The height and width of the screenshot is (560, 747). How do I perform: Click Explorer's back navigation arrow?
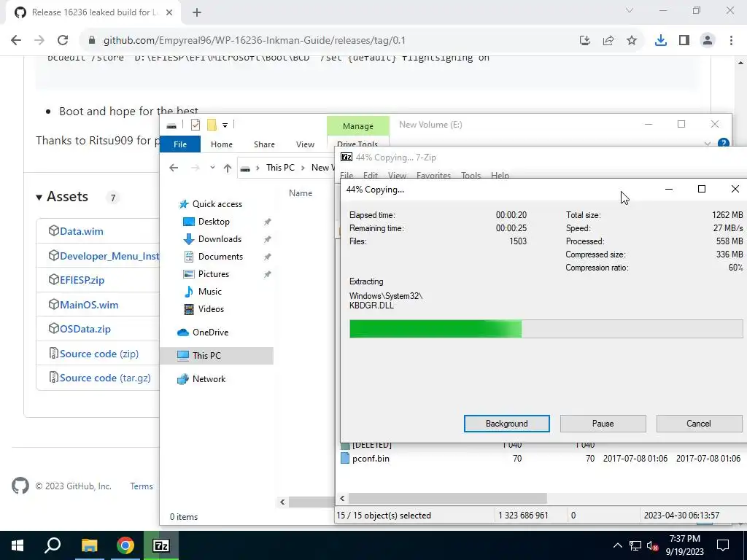174,168
